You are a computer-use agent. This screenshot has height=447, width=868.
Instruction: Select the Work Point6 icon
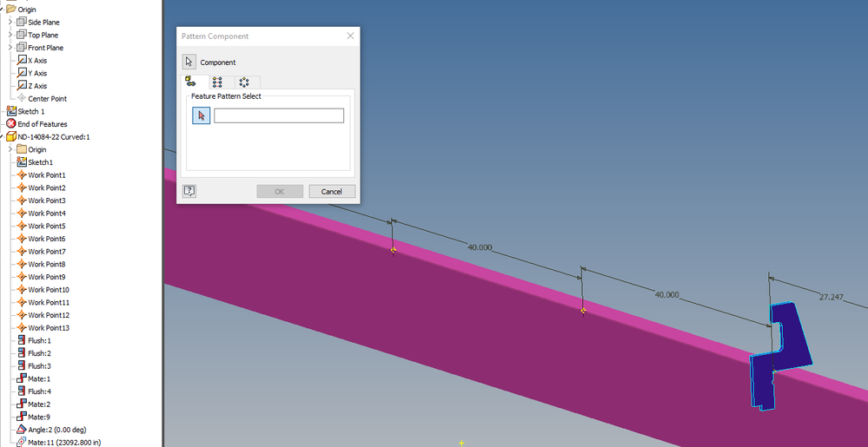pyautogui.click(x=22, y=239)
